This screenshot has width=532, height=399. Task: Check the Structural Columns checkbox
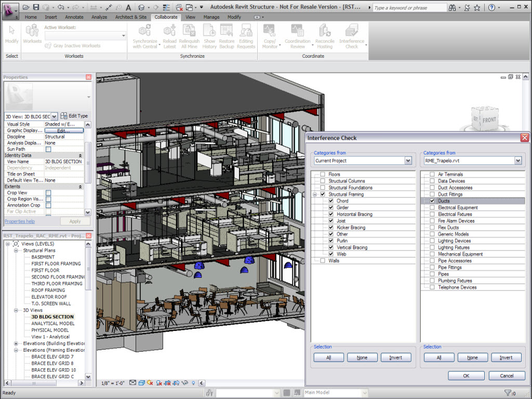pos(323,181)
